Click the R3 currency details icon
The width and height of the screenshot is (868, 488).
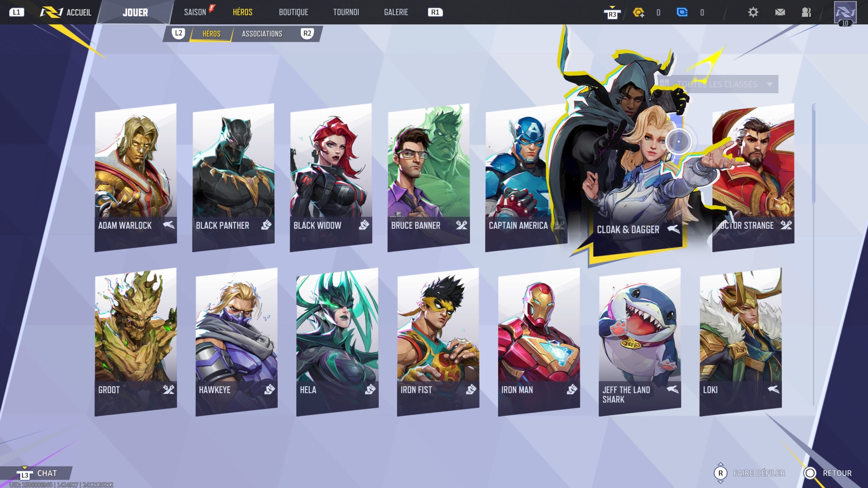612,13
